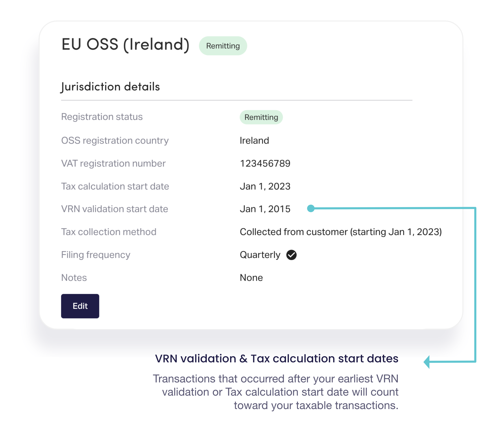
Task: Select the VAT number 123456789
Action: [265, 163]
